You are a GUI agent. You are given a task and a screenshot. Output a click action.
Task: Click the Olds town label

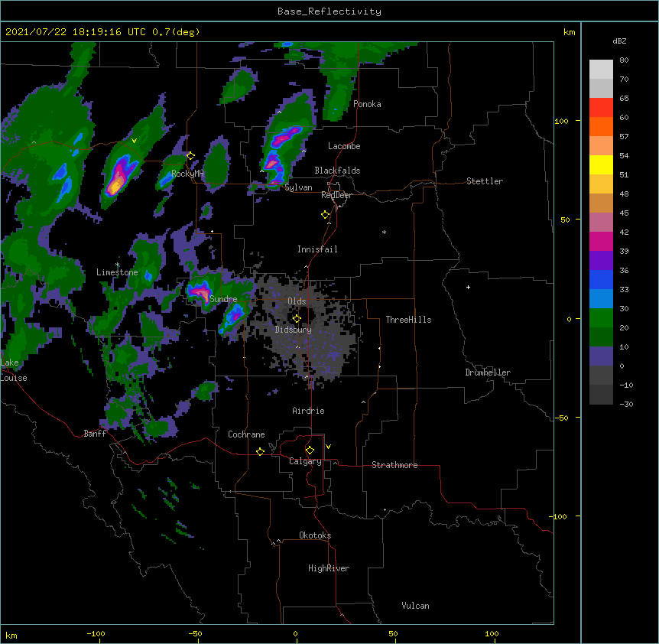[297, 301]
